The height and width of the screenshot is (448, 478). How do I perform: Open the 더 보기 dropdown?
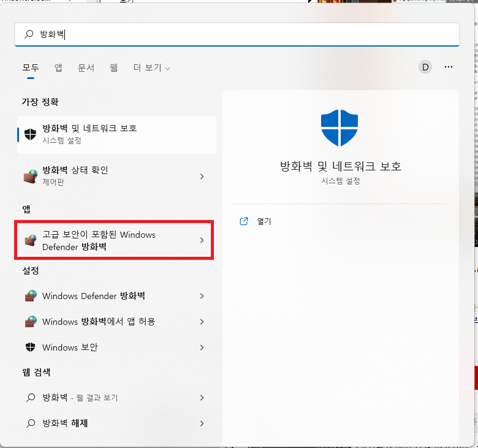151,67
